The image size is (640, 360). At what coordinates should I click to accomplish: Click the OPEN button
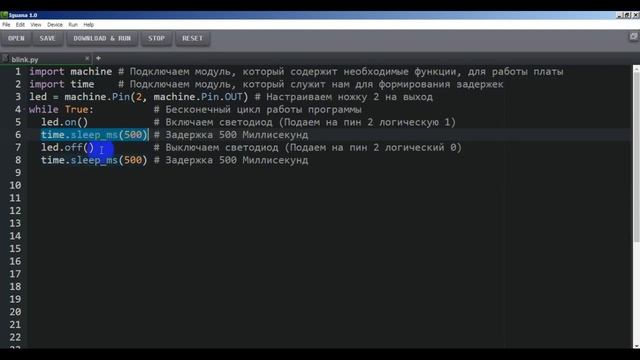16,38
